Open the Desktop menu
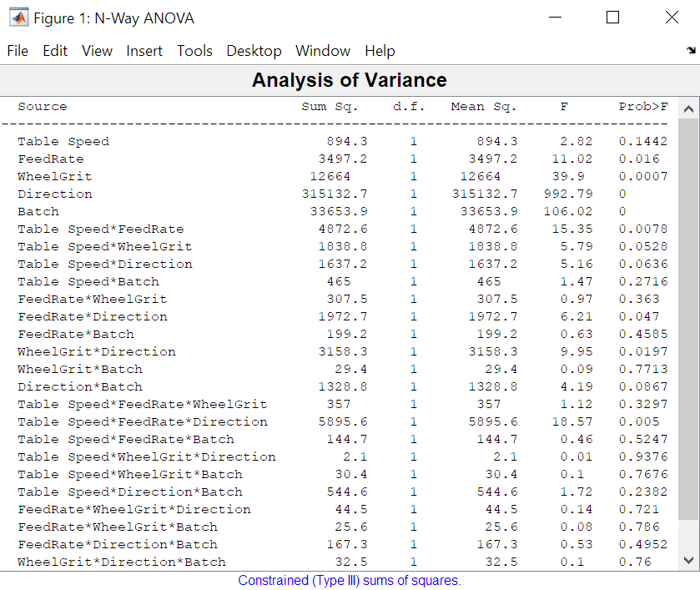 click(254, 51)
